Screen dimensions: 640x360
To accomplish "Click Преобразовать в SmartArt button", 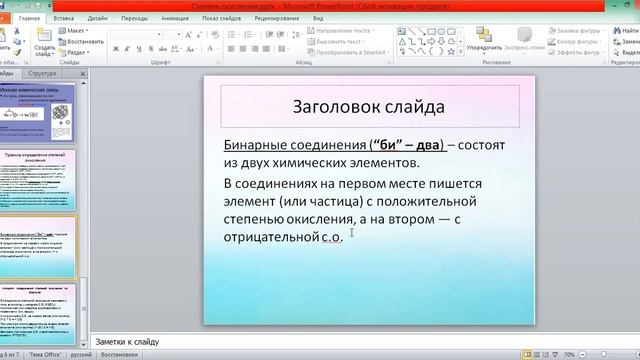I will [348, 52].
